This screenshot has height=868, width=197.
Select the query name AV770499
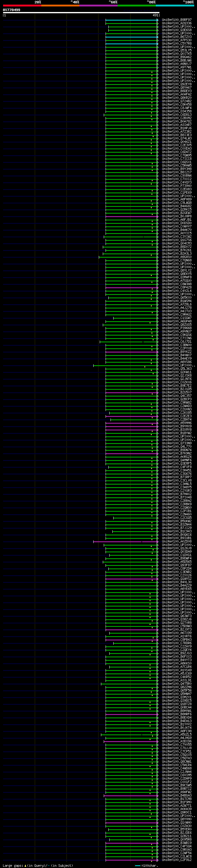tap(11, 10)
